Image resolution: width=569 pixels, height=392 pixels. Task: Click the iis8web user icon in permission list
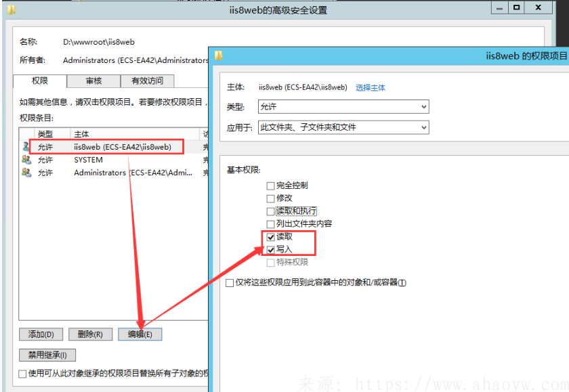26,147
